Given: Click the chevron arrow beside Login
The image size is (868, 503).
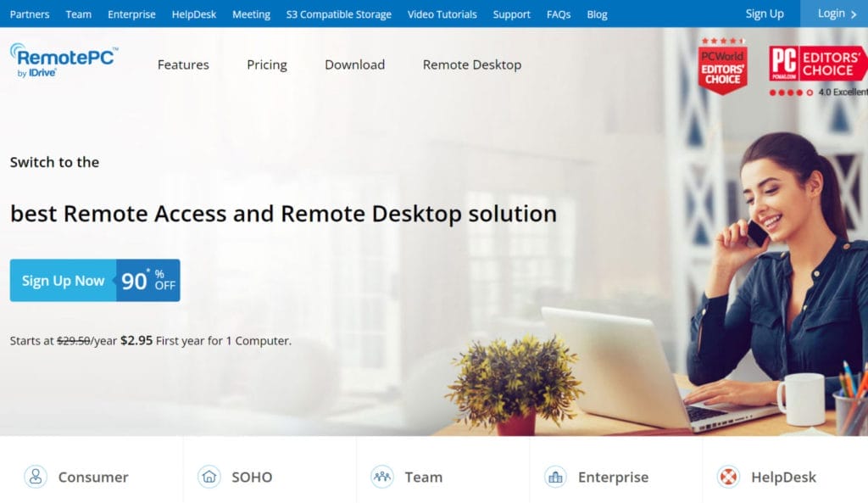Looking at the screenshot, I should pyautogui.click(x=854, y=14).
